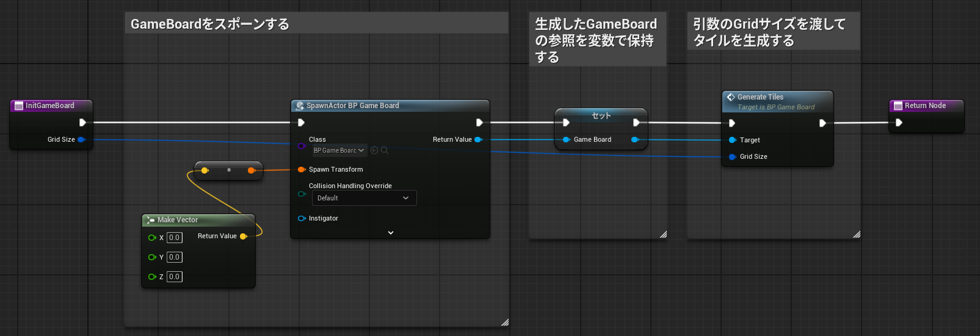Select the 'Make Vector' node title

click(x=178, y=220)
